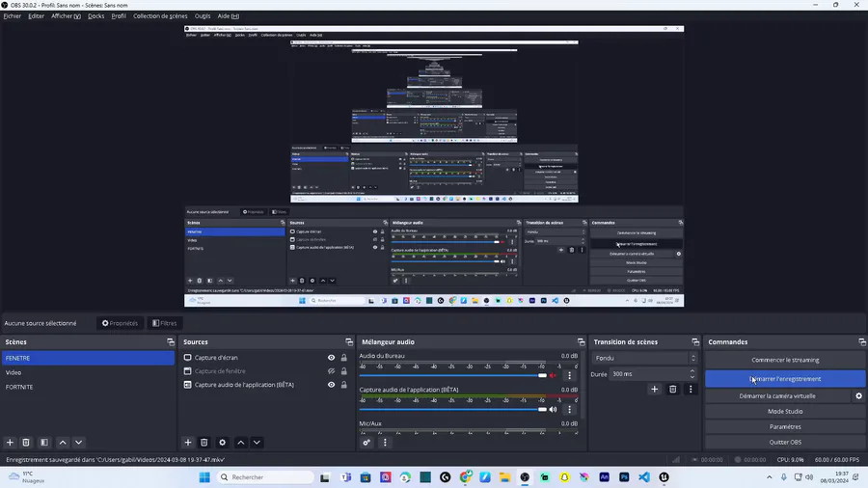Select the FORTNITE scene
Image resolution: width=868 pixels, height=488 pixels.
click(x=88, y=387)
